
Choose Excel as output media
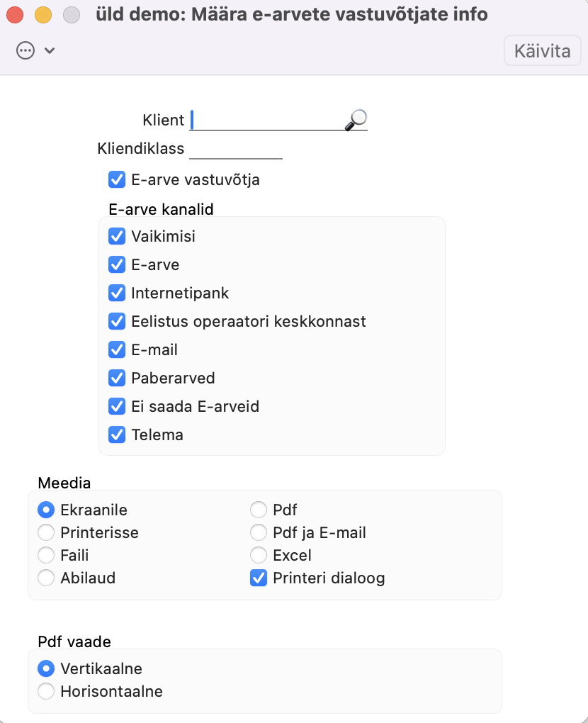click(x=259, y=555)
